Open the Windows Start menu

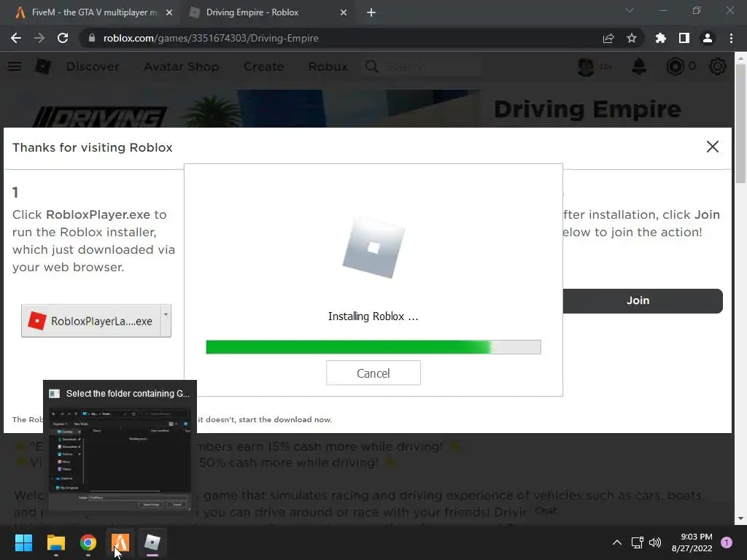23,542
